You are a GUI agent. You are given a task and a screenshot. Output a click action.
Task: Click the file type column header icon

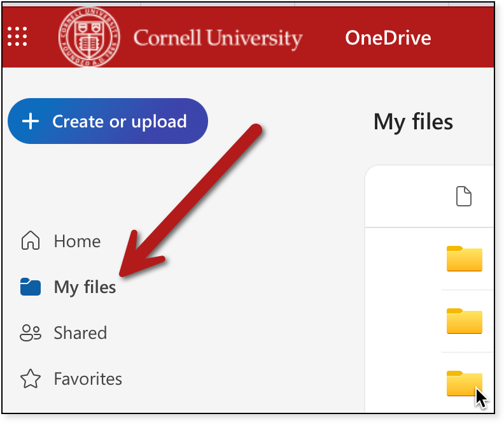(465, 197)
